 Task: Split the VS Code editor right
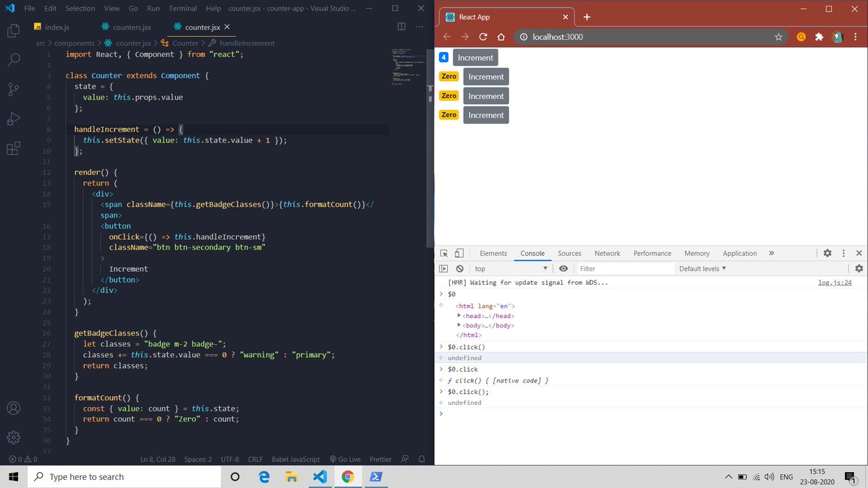401,27
